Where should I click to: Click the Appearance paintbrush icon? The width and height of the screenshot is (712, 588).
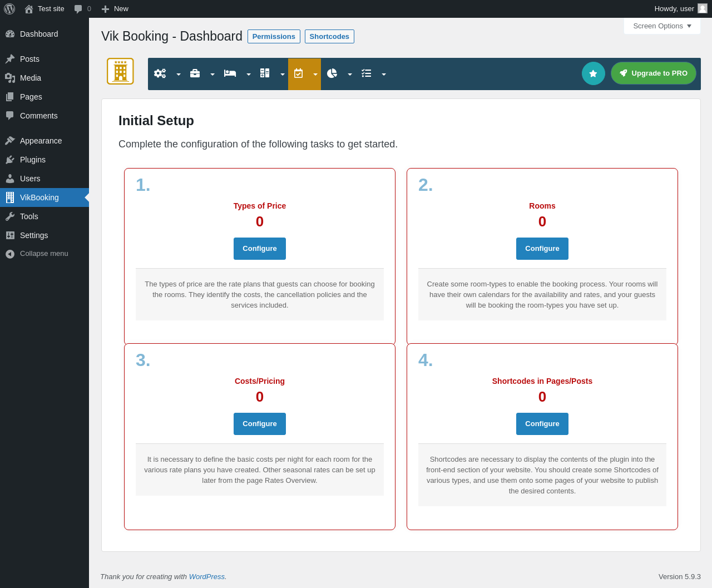coord(10,141)
